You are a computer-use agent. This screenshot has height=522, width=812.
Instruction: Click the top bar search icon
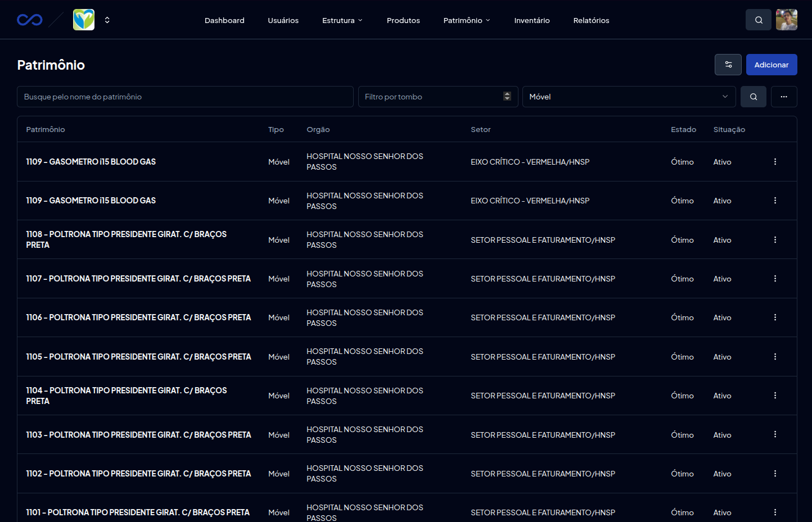tap(758, 20)
